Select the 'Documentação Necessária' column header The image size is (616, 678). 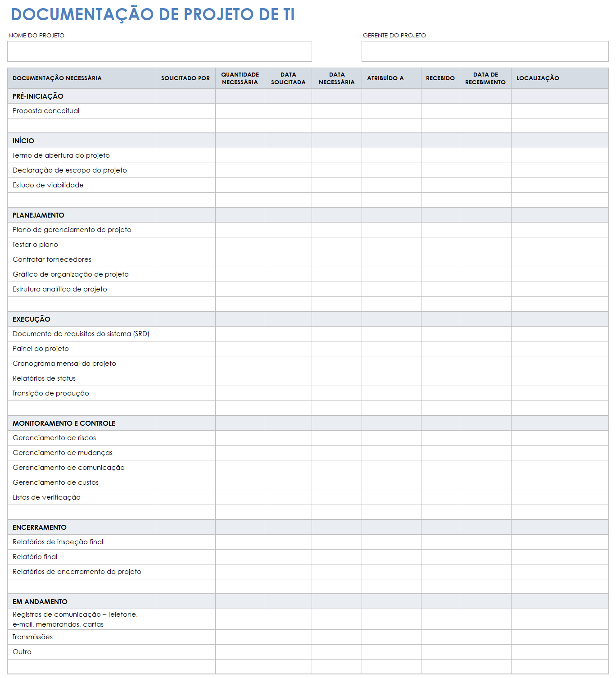pyautogui.click(x=82, y=78)
